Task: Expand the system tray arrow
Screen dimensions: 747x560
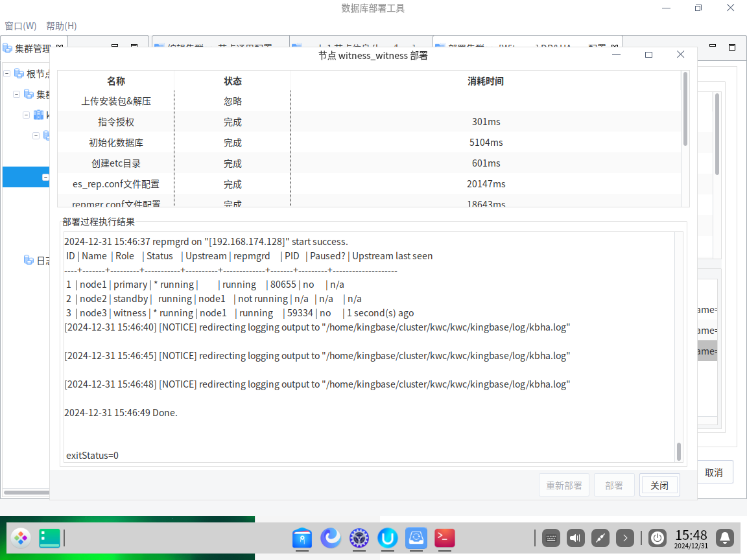Action: 624,537
